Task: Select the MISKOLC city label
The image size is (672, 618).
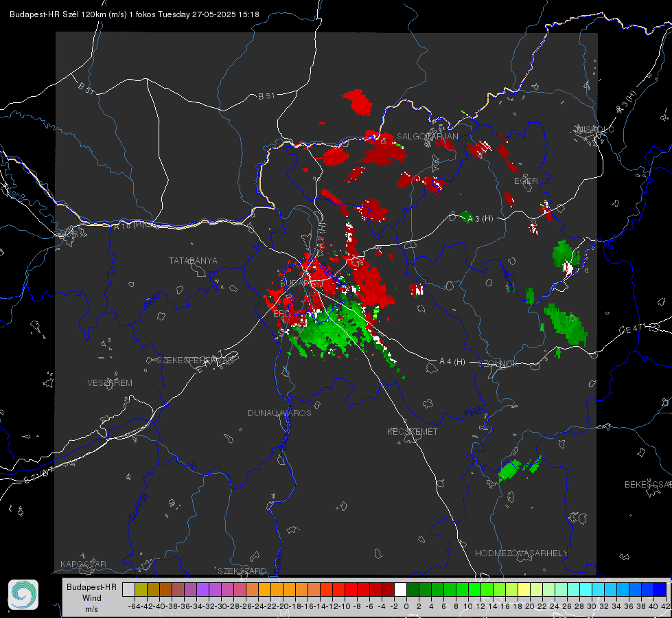Action: click(x=595, y=129)
